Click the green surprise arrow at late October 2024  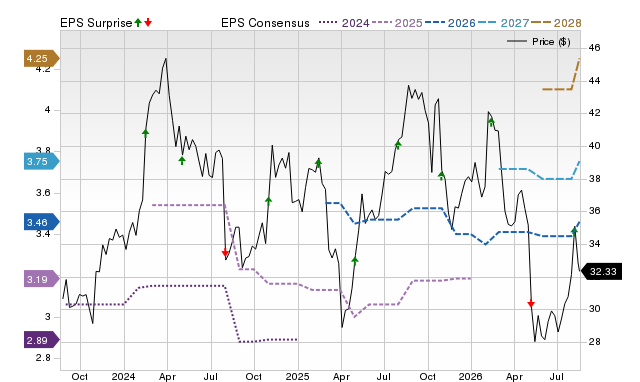pyautogui.click(x=268, y=200)
